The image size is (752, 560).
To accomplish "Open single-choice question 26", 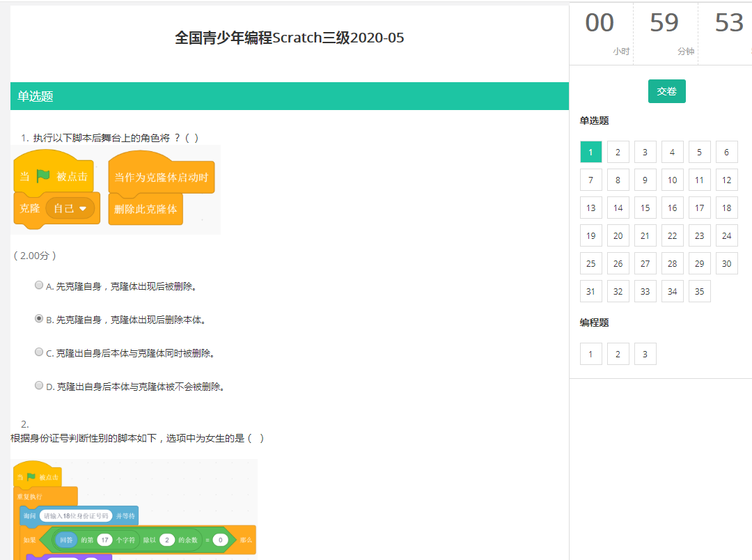I will point(618,263).
